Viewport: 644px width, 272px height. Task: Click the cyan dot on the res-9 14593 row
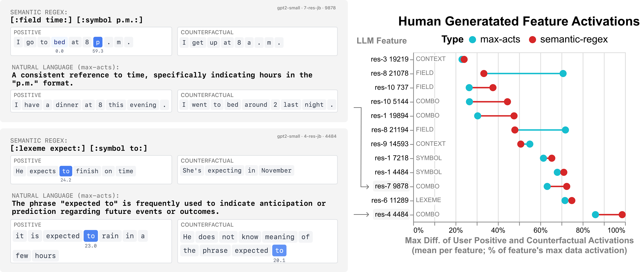click(x=530, y=144)
